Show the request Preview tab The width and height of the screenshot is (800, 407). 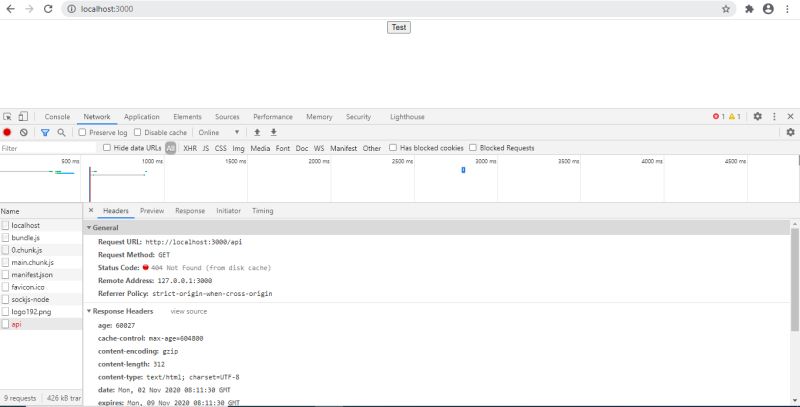152,211
